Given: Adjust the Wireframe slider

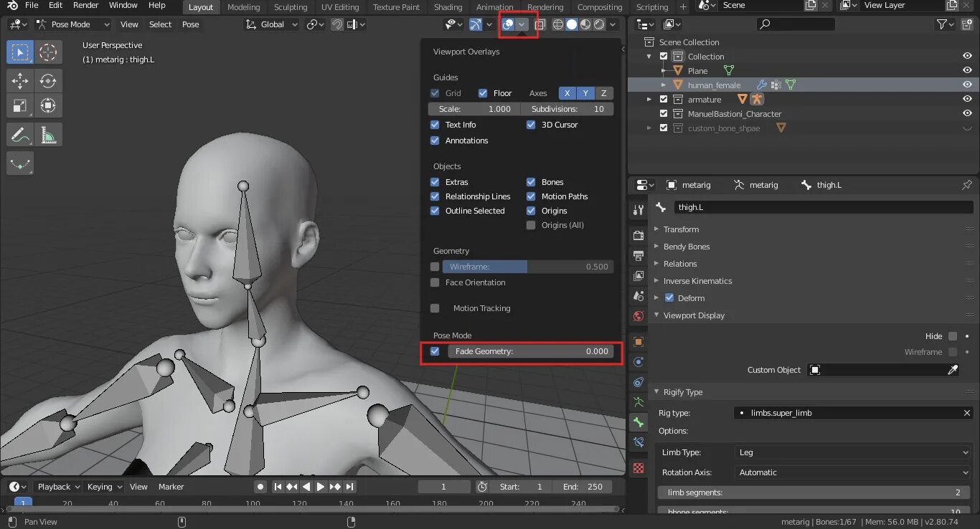Looking at the screenshot, I should (x=527, y=267).
